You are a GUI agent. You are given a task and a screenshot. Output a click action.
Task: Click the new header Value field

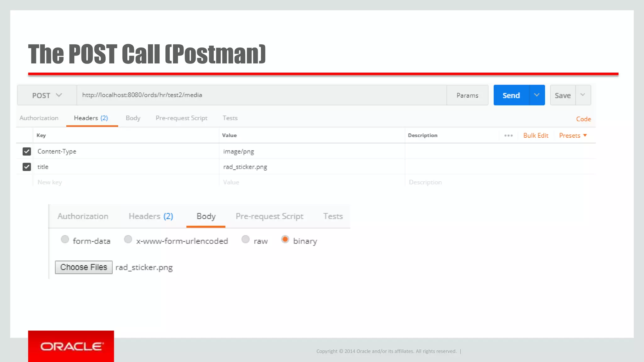(x=312, y=182)
